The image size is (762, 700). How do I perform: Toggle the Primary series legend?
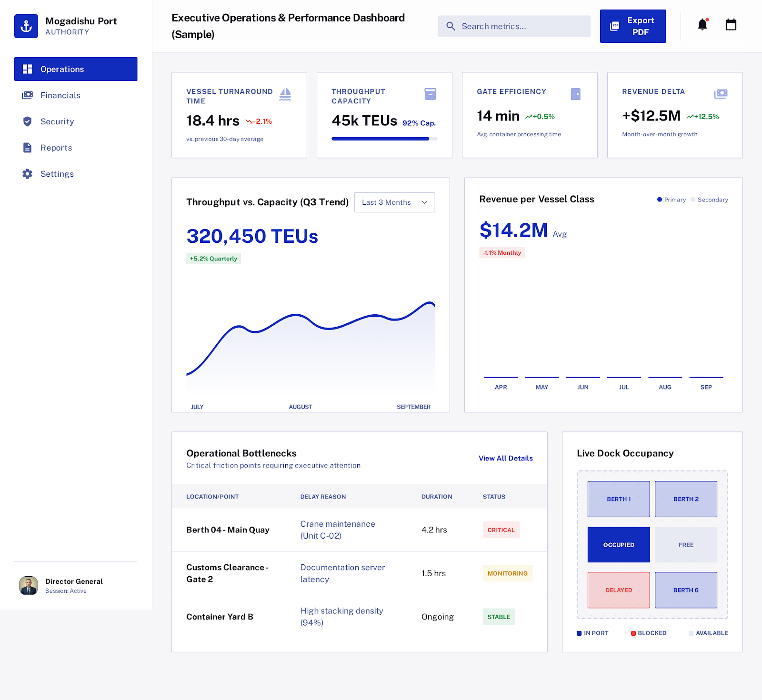(x=672, y=200)
